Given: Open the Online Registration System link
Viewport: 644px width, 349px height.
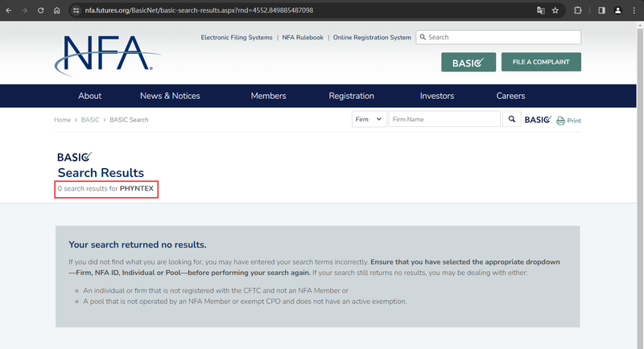Looking at the screenshot, I should tap(372, 37).
